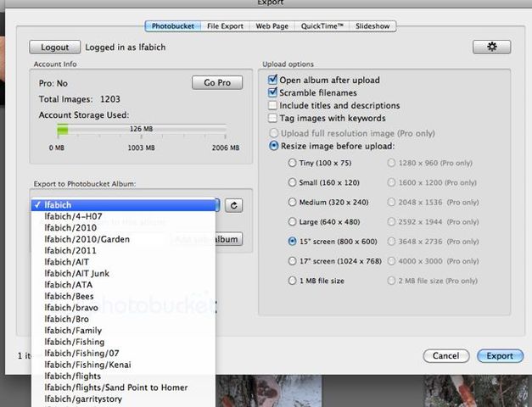Refresh the Photobucket album list

pos(234,205)
